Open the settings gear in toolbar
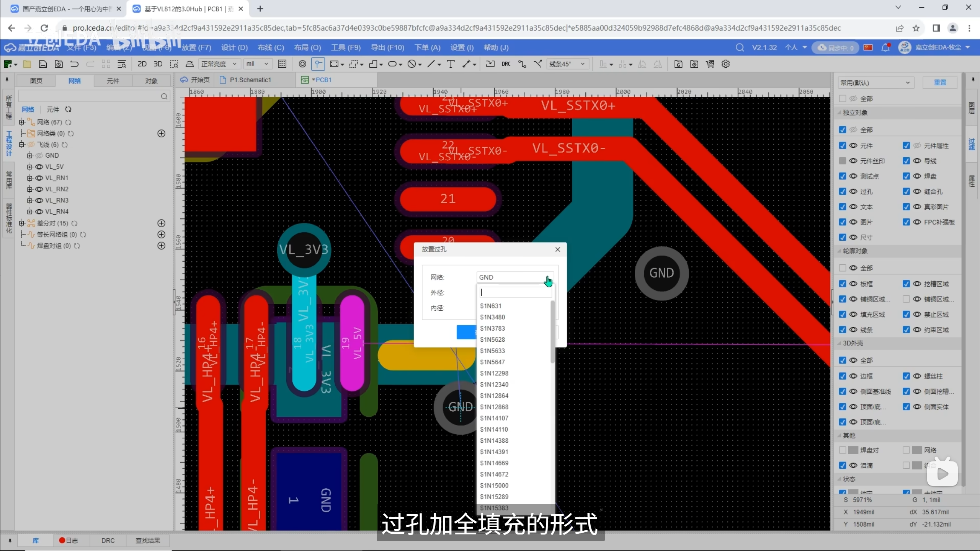Viewport: 980px width, 551px height. click(x=726, y=64)
